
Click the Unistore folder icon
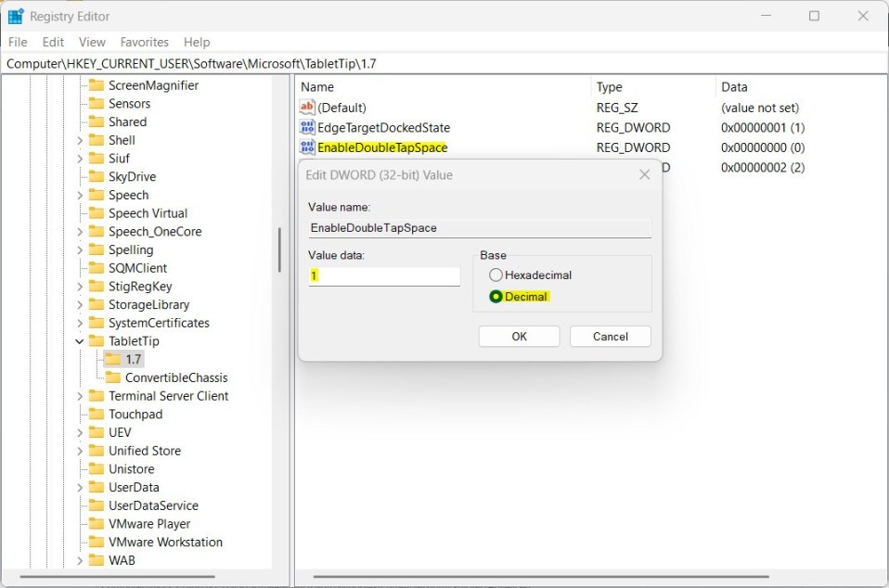(x=97, y=469)
